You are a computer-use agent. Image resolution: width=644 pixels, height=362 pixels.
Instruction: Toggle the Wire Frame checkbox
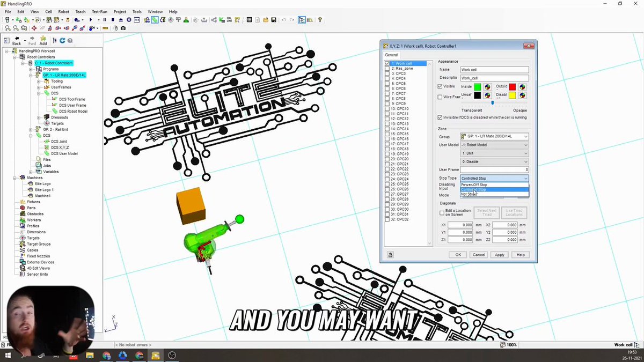click(440, 97)
